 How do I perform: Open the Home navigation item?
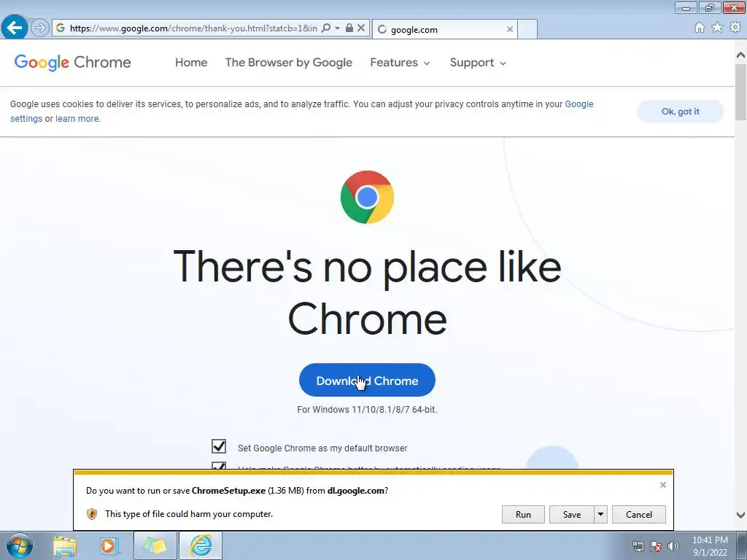pyautogui.click(x=191, y=63)
